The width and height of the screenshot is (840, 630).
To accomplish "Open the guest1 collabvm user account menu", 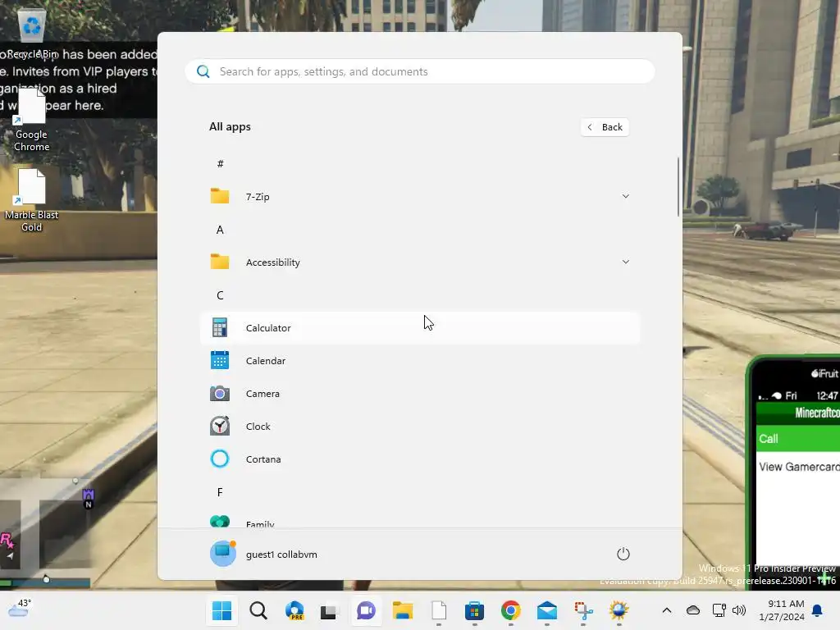I will click(x=263, y=554).
